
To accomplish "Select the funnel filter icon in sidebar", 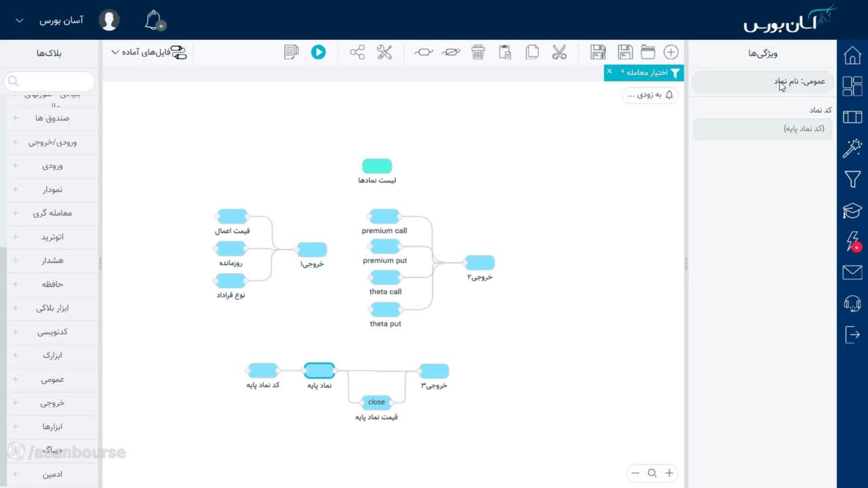I will pyautogui.click(x=852, y=180).
